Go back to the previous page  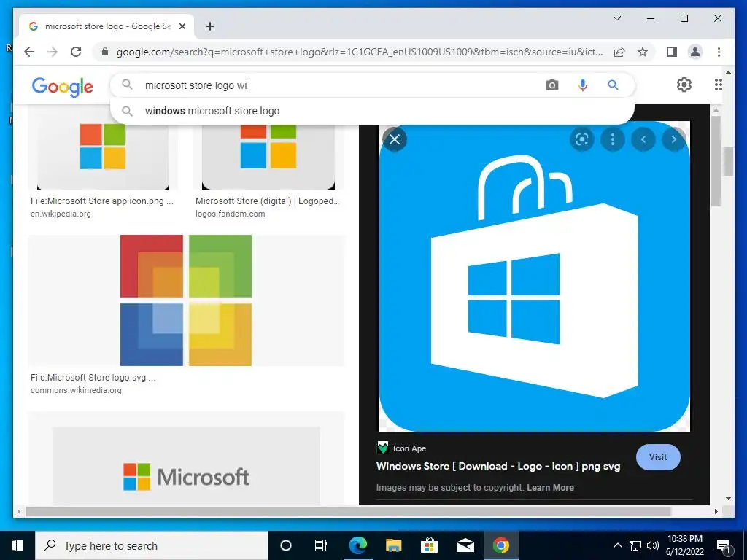pyautogui.click(x=29, y=52)
